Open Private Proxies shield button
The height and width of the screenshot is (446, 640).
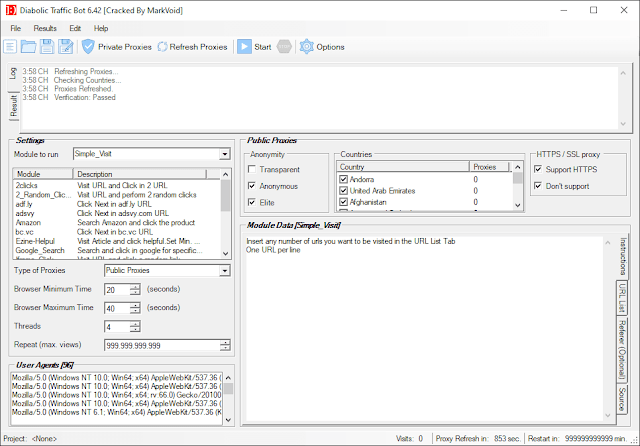(x=117, y=47)
